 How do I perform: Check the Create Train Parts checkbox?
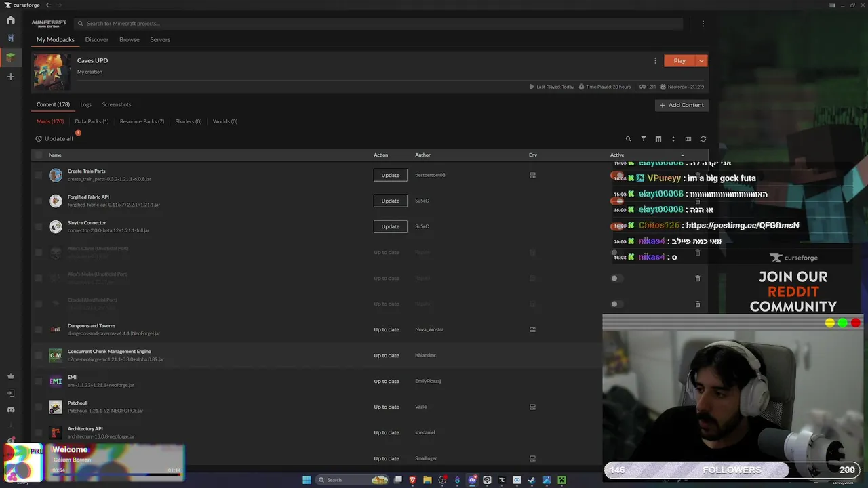[x=39, y=175]
